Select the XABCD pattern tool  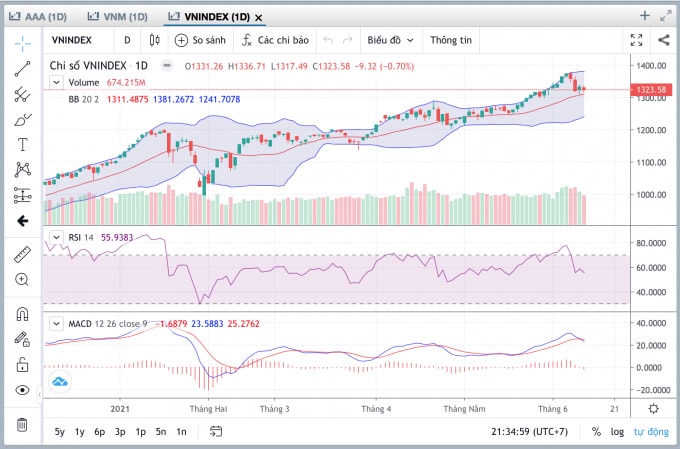[23, 170]
